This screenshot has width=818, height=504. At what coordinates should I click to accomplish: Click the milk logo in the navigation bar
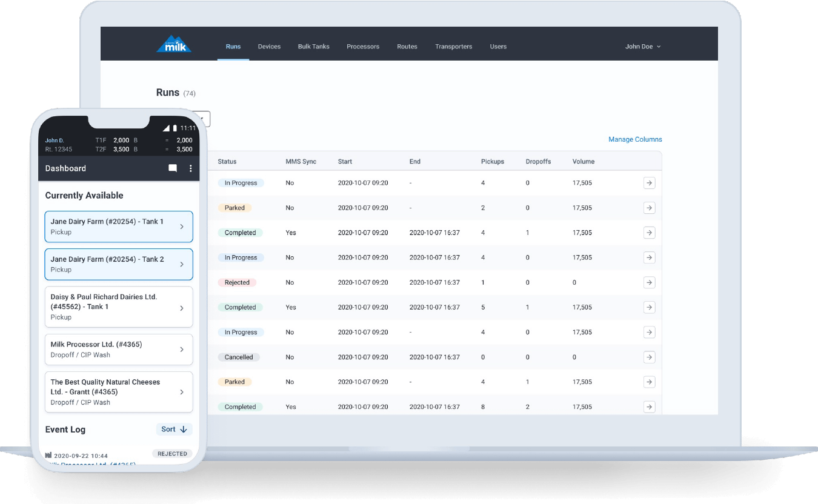(x=174, y=43)
